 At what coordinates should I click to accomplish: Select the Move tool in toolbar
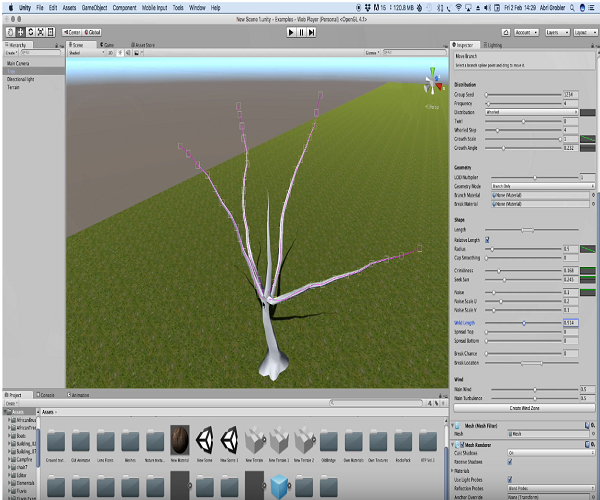[21, 32]
